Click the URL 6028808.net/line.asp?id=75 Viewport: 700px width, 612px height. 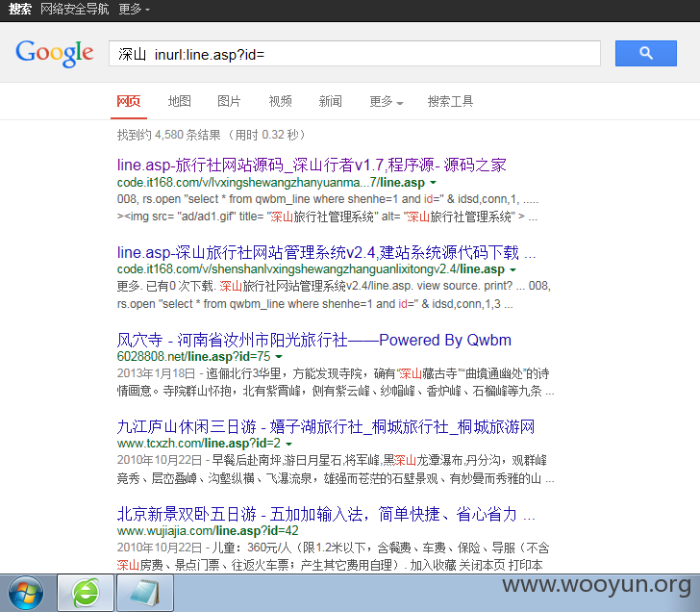[x=194, y=356]
